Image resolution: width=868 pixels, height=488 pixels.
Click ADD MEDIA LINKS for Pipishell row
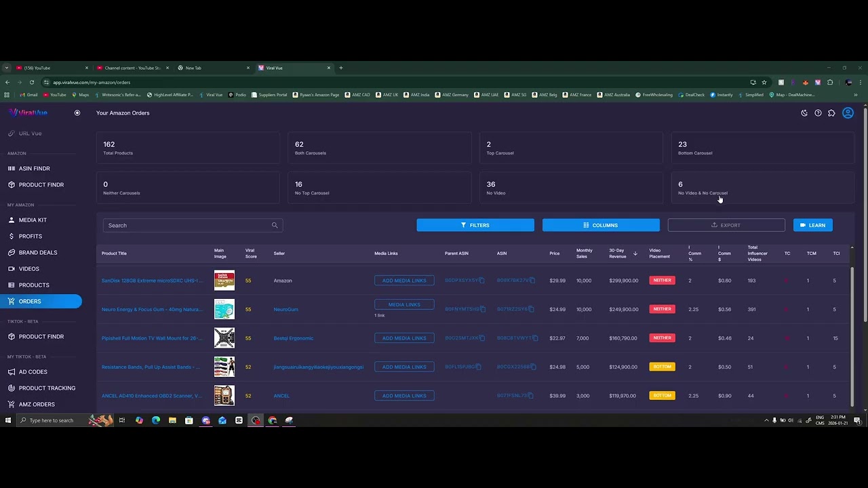pyautogui.click(x=404, y=338)
